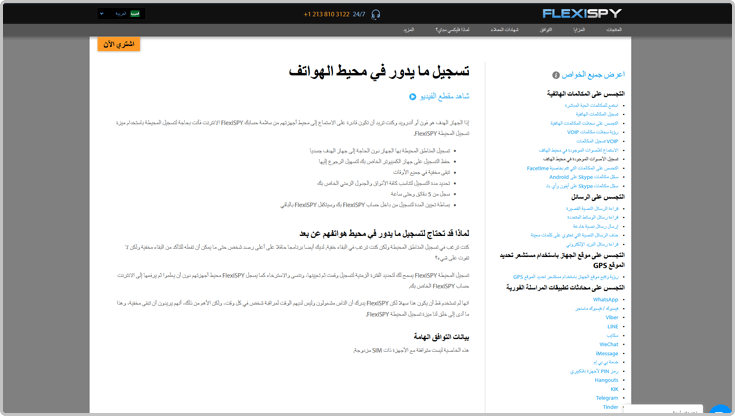The image size is (735, 416).
Task: Click the info icon beside اعرض جميع الخواص
Action: pyautogui.click(x=555, y=75)
